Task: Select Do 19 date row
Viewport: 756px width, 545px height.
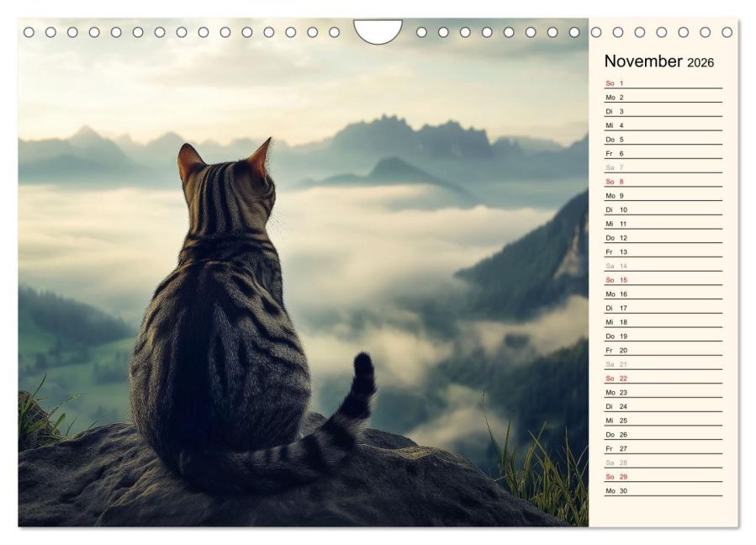Action: click(x=663, y=336)
